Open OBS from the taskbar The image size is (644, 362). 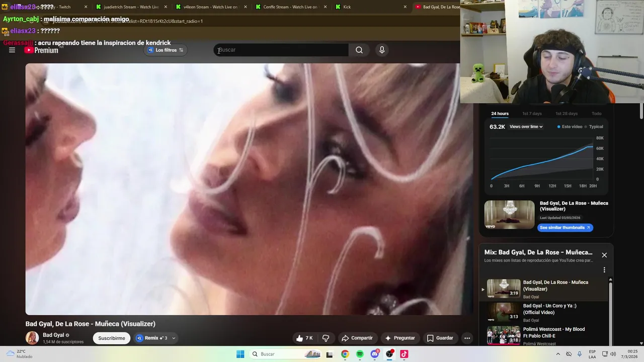(x=389, y=354)
